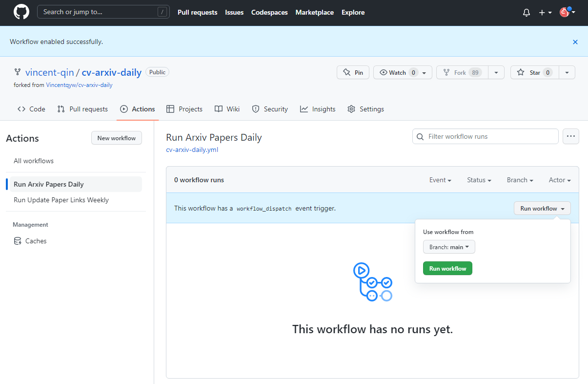Open the Event filter dropdown

(440, 180)
